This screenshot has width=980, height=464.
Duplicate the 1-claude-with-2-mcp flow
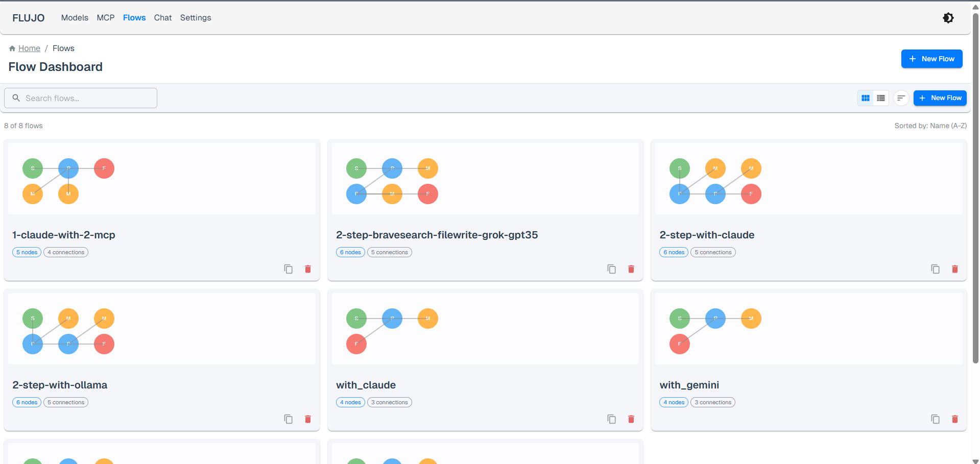click(288, 269)
